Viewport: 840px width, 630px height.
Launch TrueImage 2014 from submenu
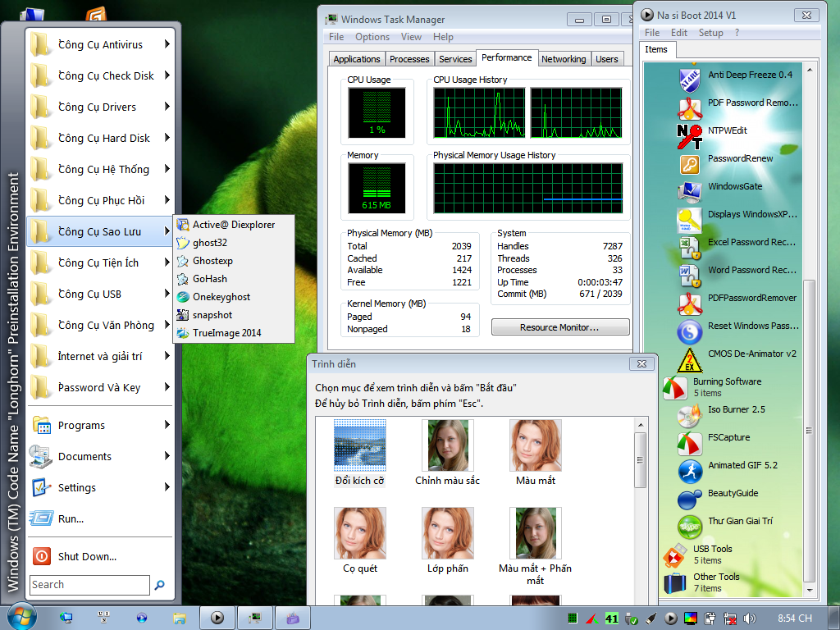[234, 333]
